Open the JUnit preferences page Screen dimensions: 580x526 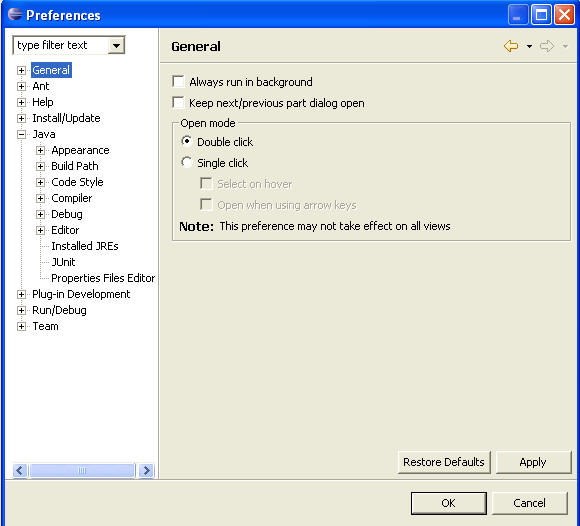pyautogui.click(x=63, y=262)
